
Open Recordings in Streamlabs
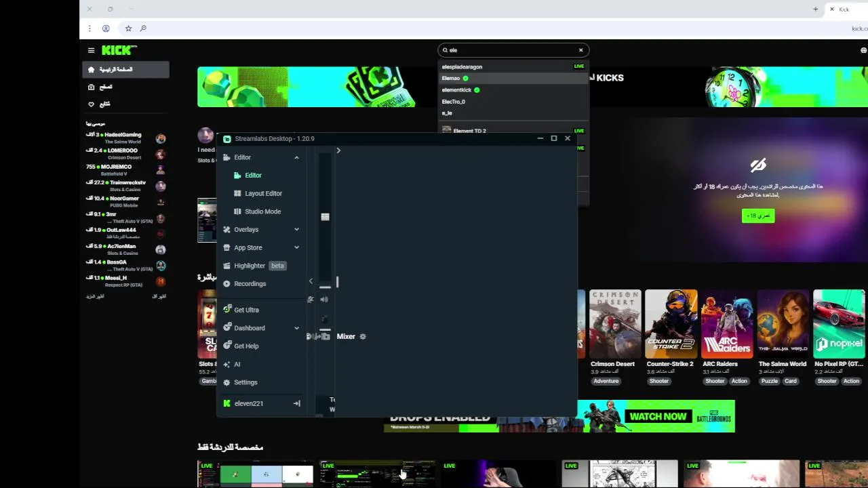coord(250,284)
